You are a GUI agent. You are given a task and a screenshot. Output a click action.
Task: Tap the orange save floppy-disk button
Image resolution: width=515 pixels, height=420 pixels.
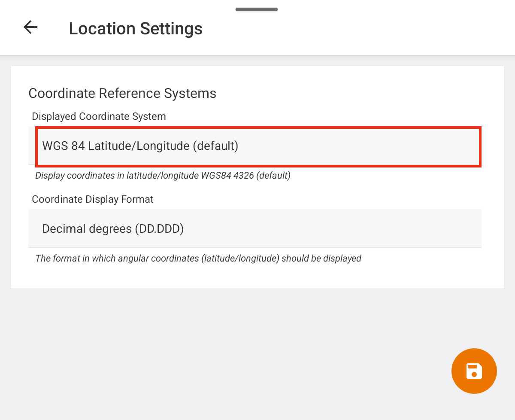click(474, 371)
